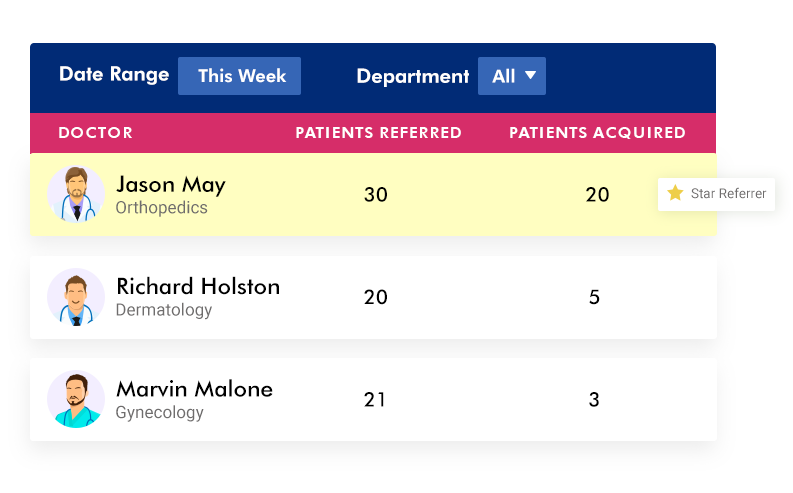Image resolution: width=793 pixels, height=493 pixels.
Task: Click Marvin Malone's 21 patients referred value
Action: click(375, 400)
